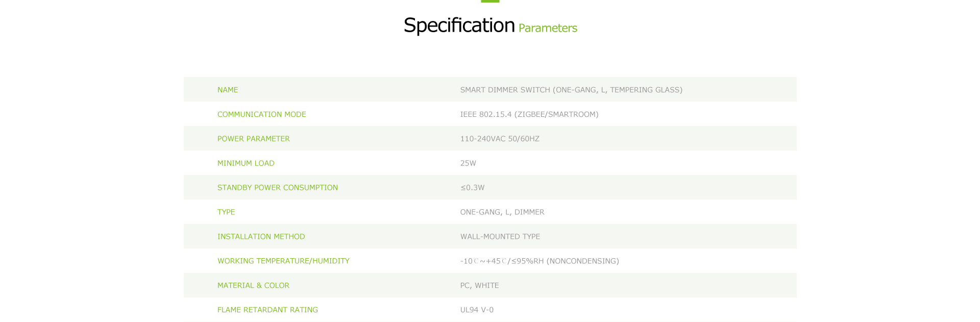Viewport: 980px width, 322px height.
Task: Select the ONE-GANG, L, DIMMER value
Action: tap(502, 212)
